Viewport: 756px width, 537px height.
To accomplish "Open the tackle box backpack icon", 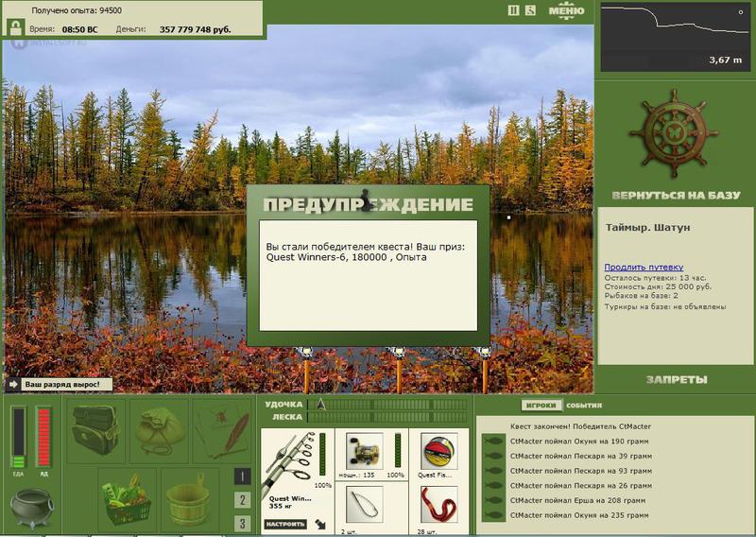I will [x=95, y=429].
